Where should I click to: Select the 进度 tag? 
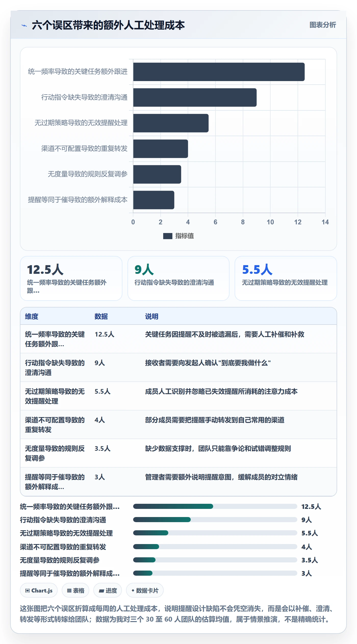(108, 590)
